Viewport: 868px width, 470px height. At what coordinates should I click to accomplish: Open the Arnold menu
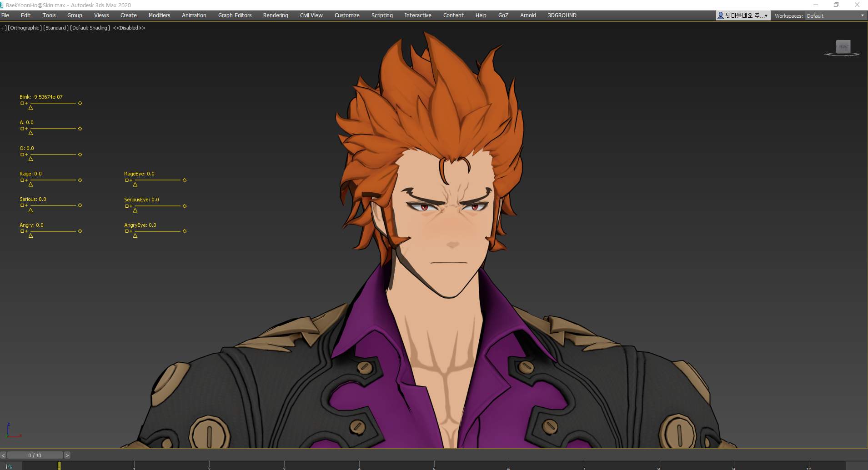point(528,15)
